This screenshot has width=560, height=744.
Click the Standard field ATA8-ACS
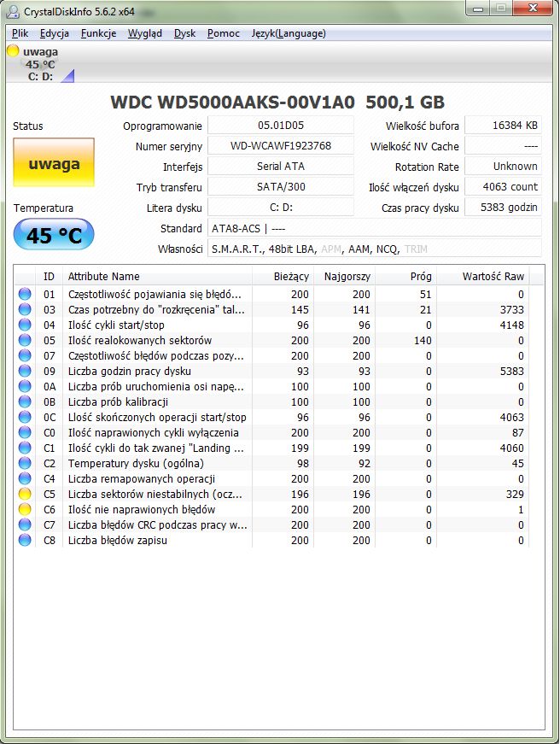(x=375, y=228)
